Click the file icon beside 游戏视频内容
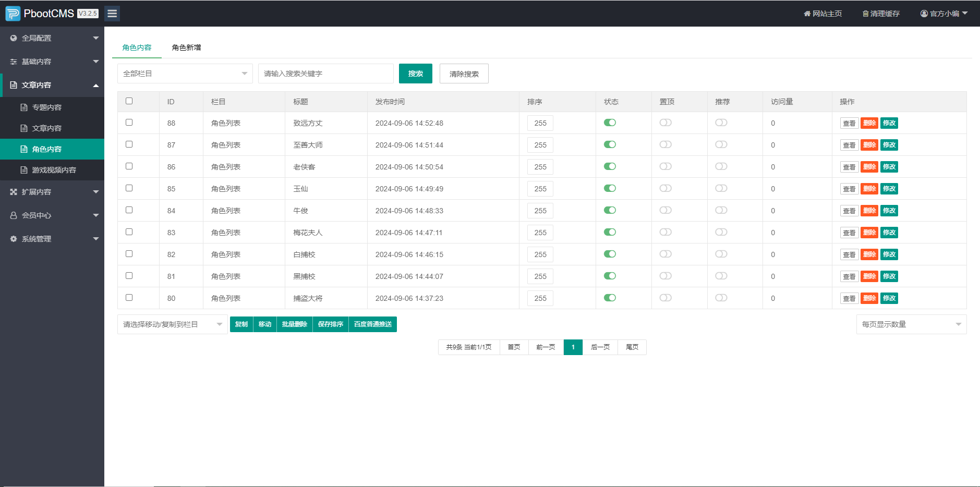Screen dimensions: 980x487 click(24, 170)
